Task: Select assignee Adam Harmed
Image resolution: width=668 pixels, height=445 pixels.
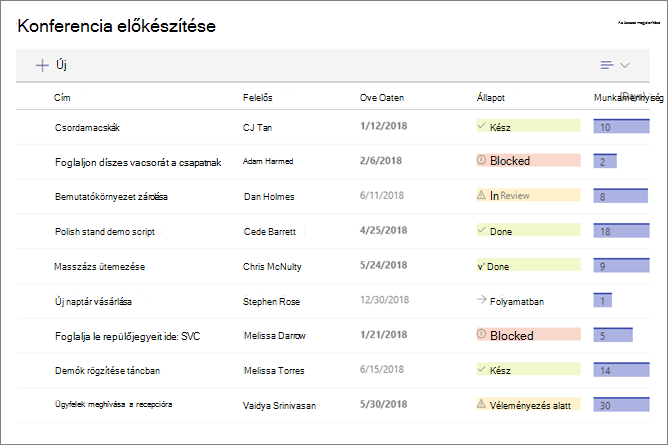Action: [268, 161]
